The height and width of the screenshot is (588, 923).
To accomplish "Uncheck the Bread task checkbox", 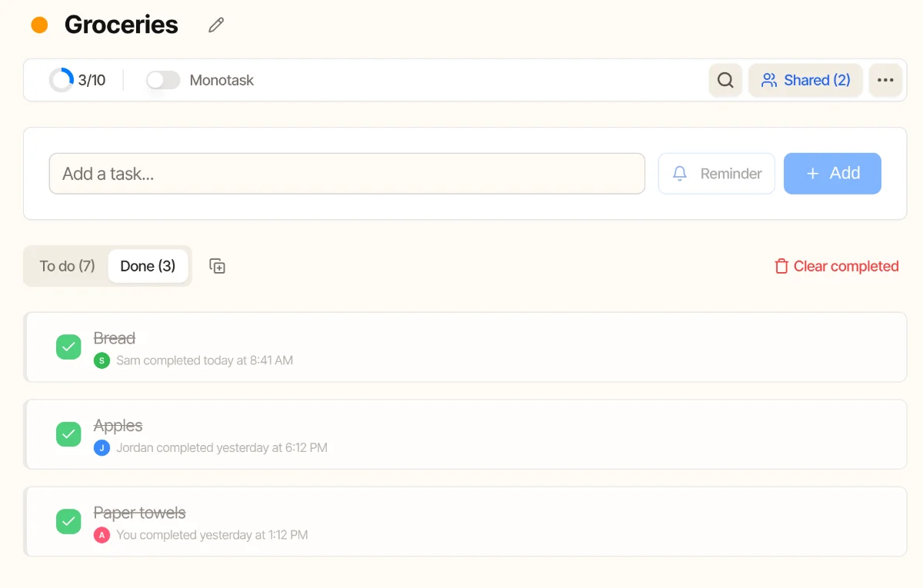I will (68, 347).
